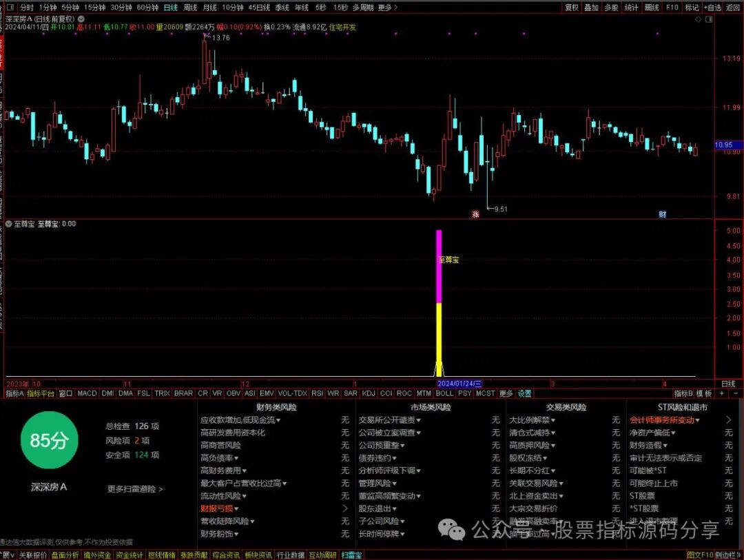This screenshot has width=744, height=560.
Task: Expand the 高负债率 risk item
Action: [x=219, y=458]
